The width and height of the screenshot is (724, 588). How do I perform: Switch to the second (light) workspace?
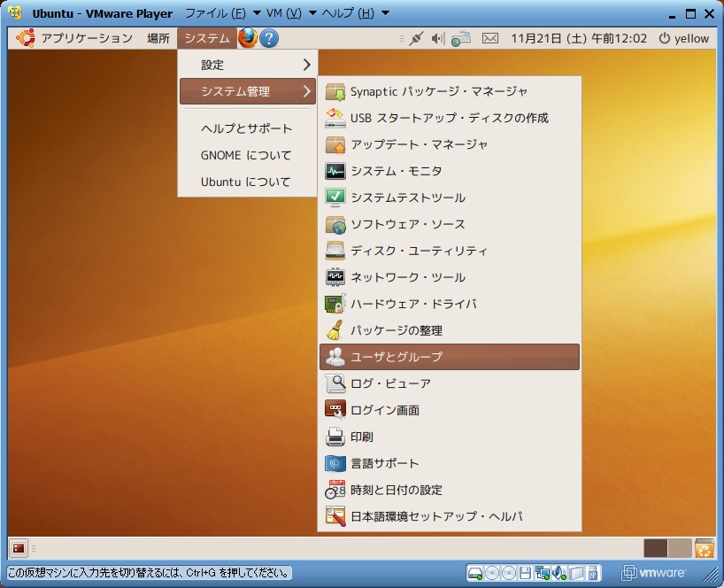pos(679,548)
